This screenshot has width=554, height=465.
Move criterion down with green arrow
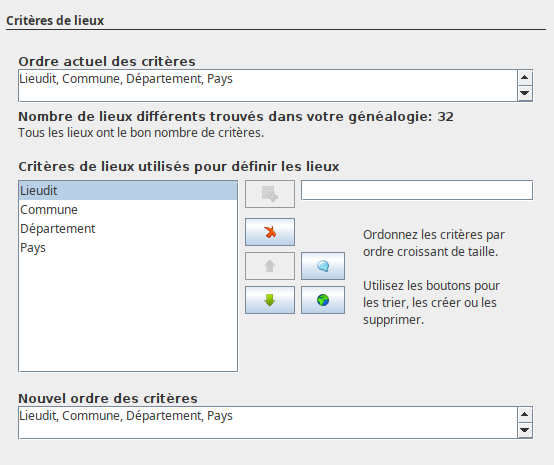[x=270, y=300]
